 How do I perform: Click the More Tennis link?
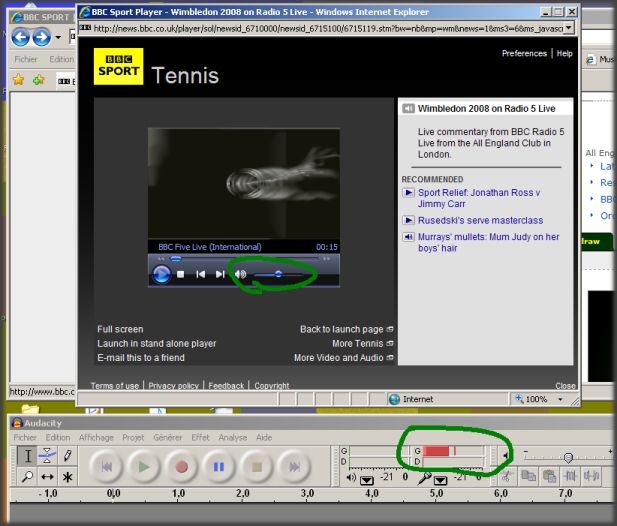357,343
